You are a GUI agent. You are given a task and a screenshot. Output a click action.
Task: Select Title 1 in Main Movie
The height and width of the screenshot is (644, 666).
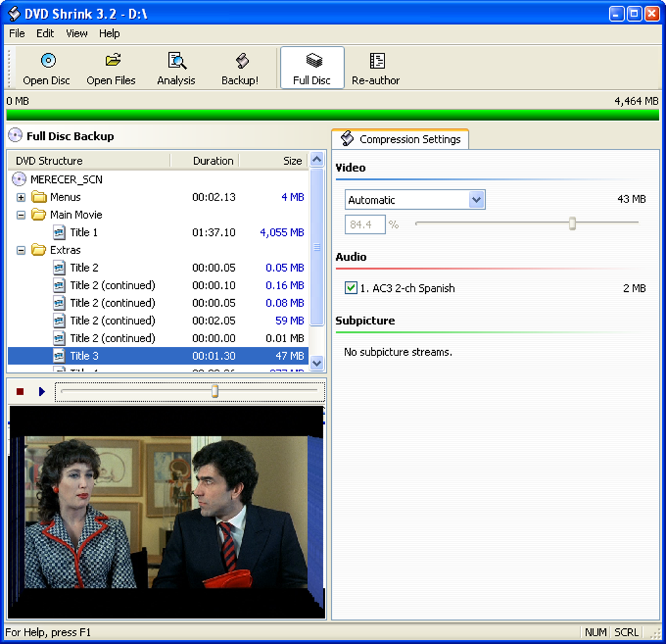pos(158,233)
